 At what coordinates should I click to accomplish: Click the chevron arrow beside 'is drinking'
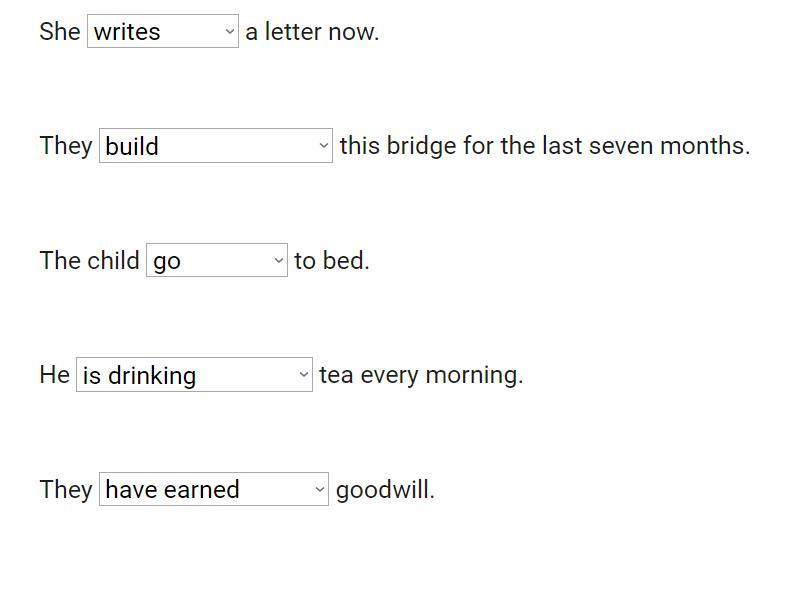[304, 375]
